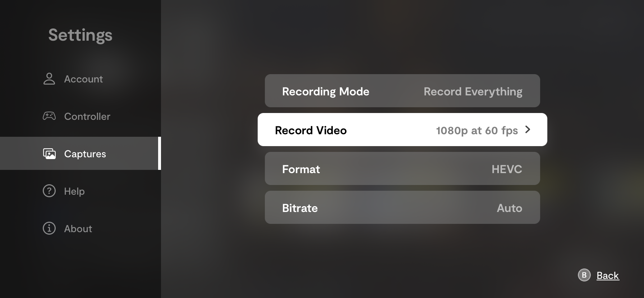The height and width of the screenshot is (298, 644).
Task: Click the HEVC format value
Action: click(x=507, y=169)
